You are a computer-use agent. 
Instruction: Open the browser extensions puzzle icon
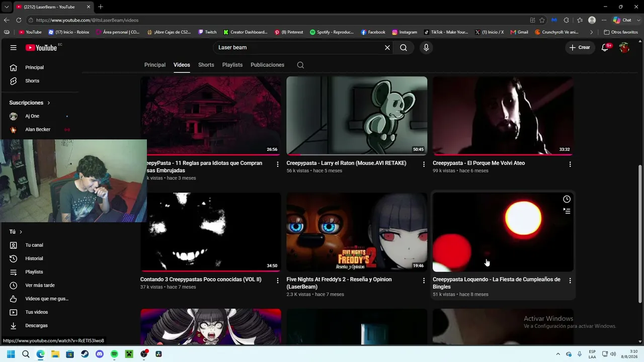coord(567,20)
